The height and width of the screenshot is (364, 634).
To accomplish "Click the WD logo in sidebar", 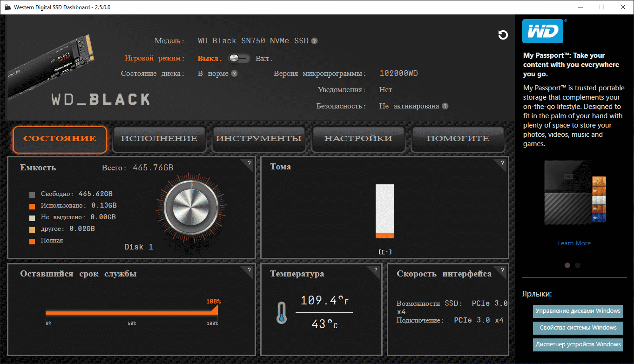I will [543, 31].
